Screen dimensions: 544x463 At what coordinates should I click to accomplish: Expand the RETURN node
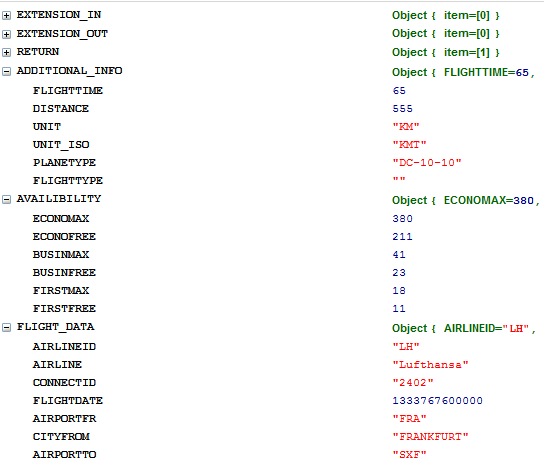[6, 52]
